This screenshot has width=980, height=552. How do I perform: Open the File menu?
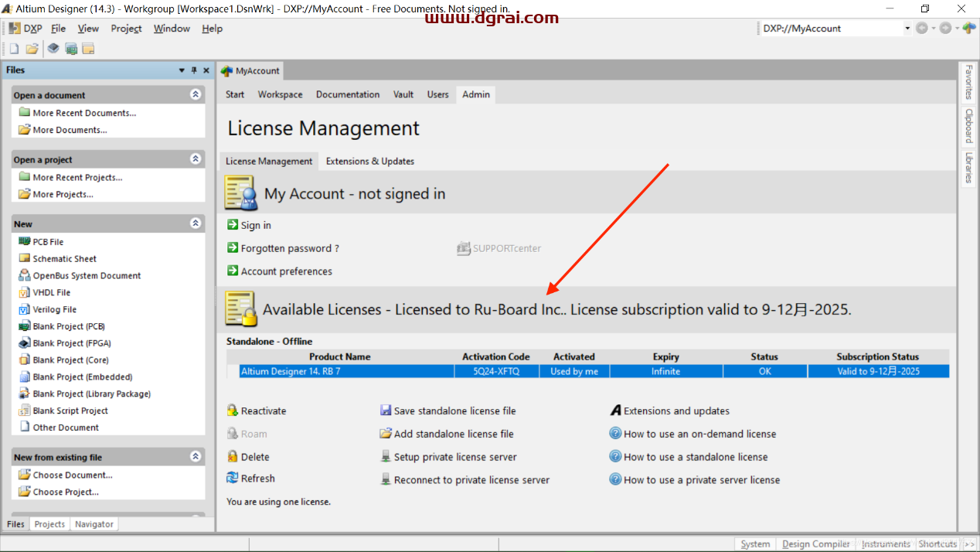coord(59,29)
